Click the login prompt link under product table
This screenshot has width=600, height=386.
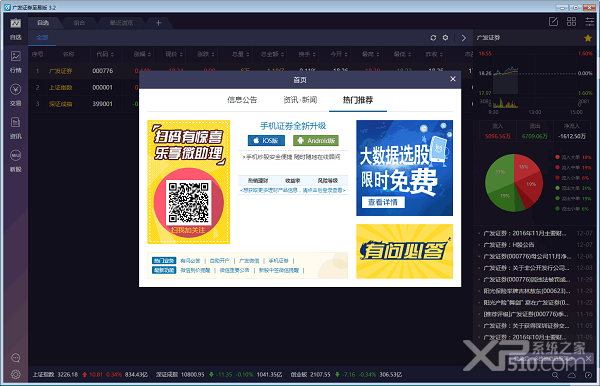(x=293, y=190)
